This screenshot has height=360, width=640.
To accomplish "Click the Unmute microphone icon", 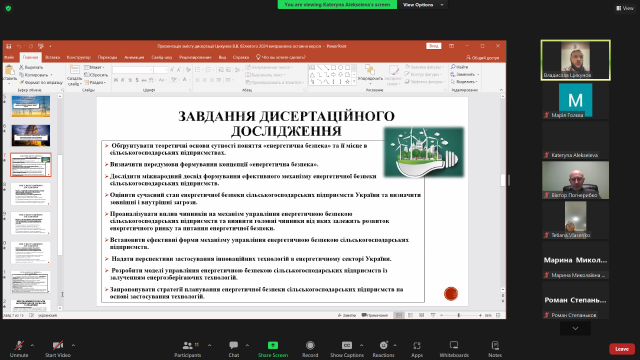I will pos(19,345).
